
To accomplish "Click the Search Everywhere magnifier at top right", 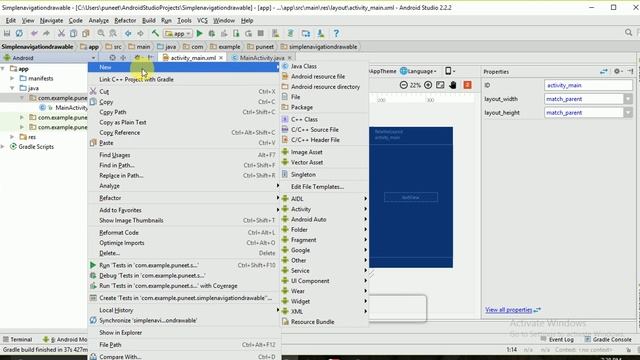I will (x=629, y=33).
